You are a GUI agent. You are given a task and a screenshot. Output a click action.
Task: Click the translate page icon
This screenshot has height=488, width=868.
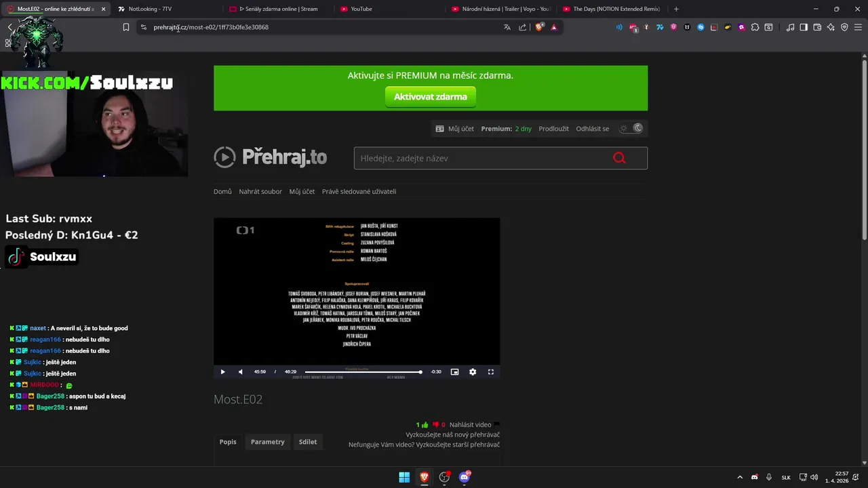coord(507,27)
